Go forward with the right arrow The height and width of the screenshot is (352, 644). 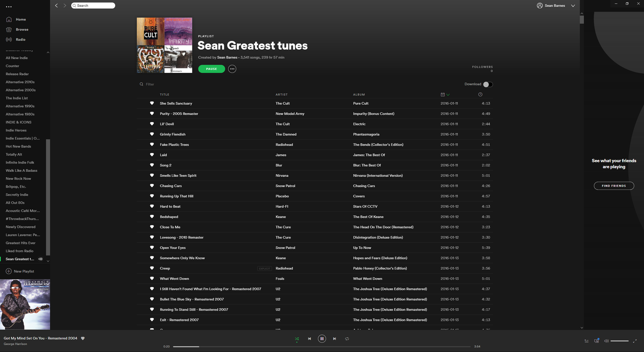click(x=64, y=6)
